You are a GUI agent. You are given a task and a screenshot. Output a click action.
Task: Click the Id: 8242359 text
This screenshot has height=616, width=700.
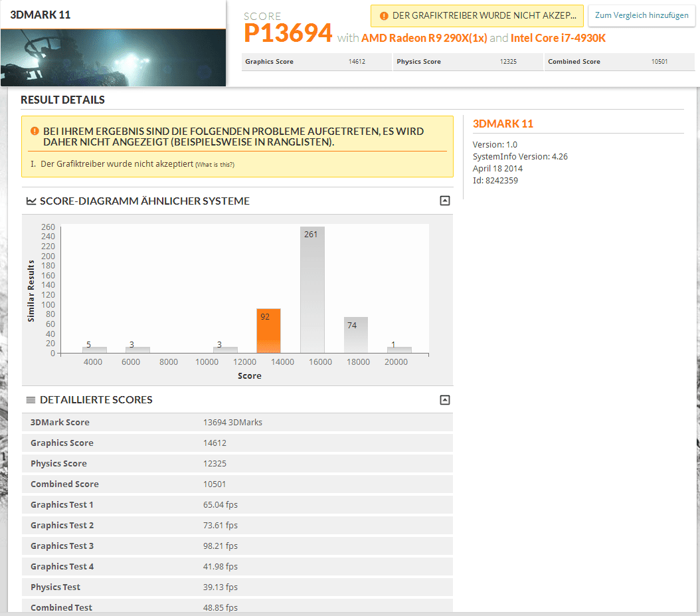pos(495,181)
